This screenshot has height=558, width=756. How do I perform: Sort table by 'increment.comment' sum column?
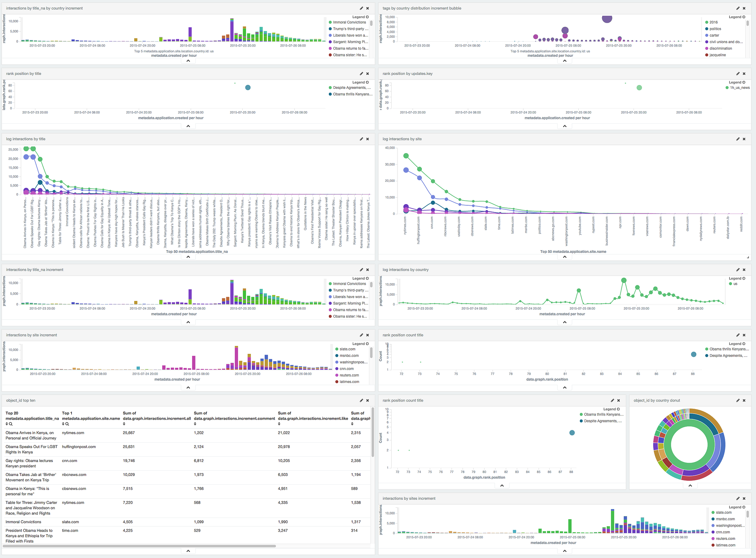pos(195,424)
